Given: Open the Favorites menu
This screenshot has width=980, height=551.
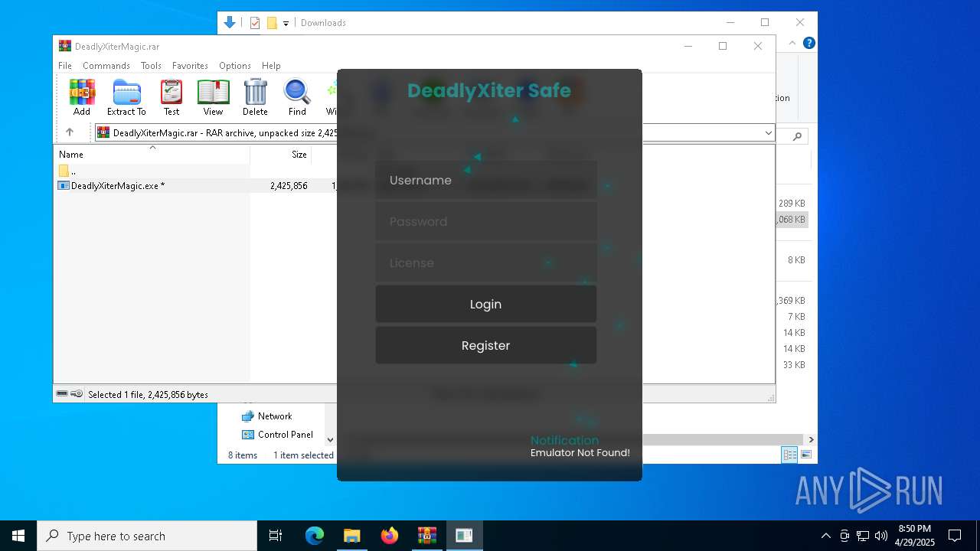Looking at the screenshot, I should click(x=190, y=66).
